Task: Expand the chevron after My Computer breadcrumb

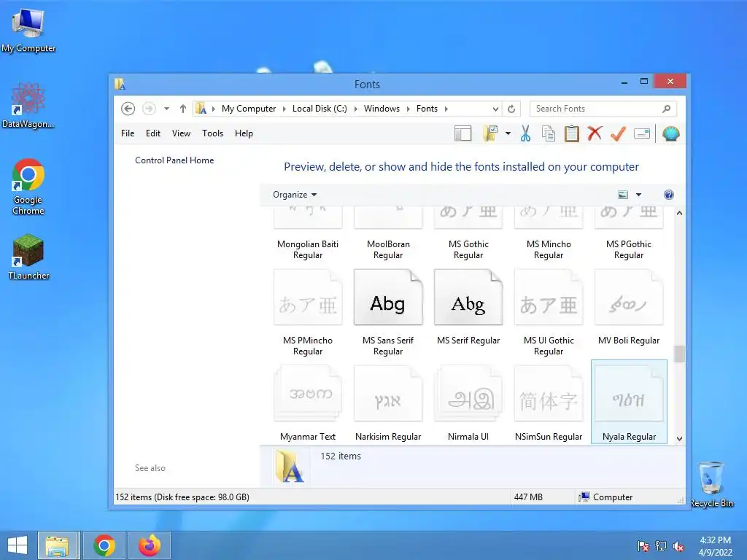Action: coord(285,109)
